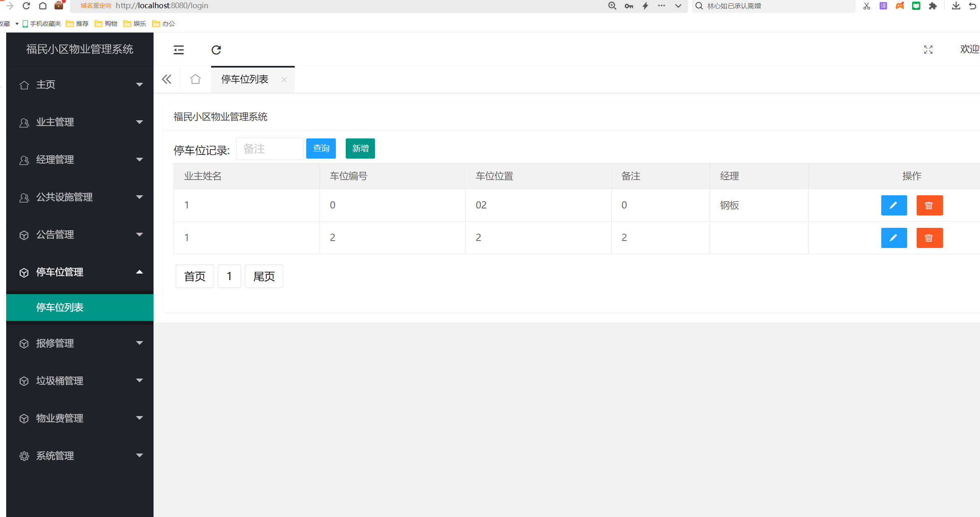
Task: Delete the first parking row
Action: point(929,205)
